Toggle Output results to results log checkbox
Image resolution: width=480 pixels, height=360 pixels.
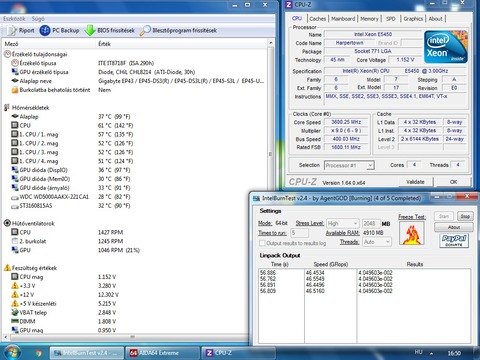[x=262, y=243]
